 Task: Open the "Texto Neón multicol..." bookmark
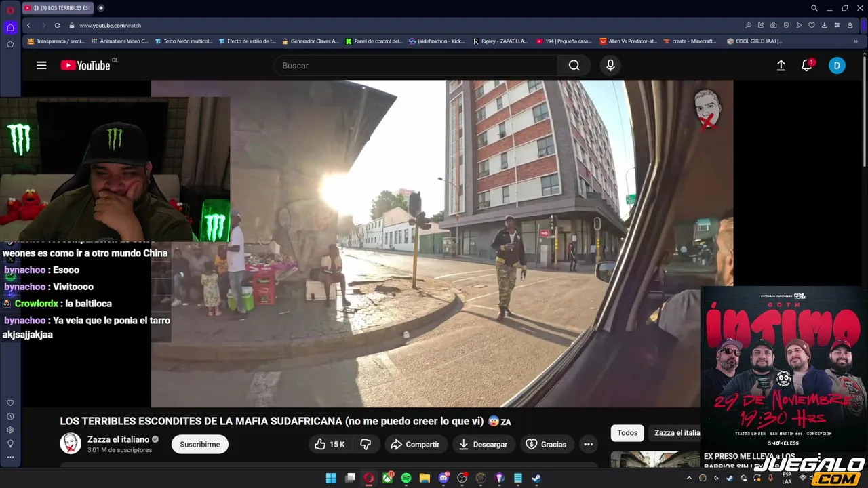[184, 41]
